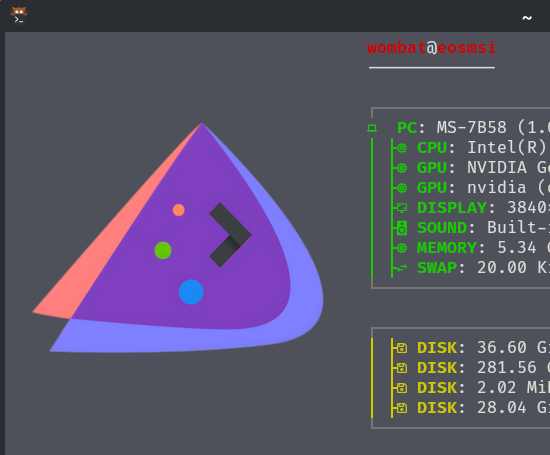Image resolution: width=550 pixels, height=455 pixels.
Task: Click the chip icon beside lowercase nvidia GPU
Action: click(x=402, y=188)
